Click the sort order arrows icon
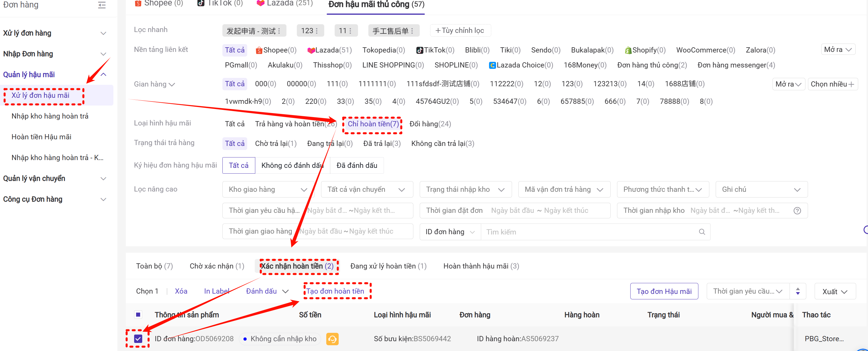Image resolution: width=868 pixels, height=351 pixels. coord(798,291)
